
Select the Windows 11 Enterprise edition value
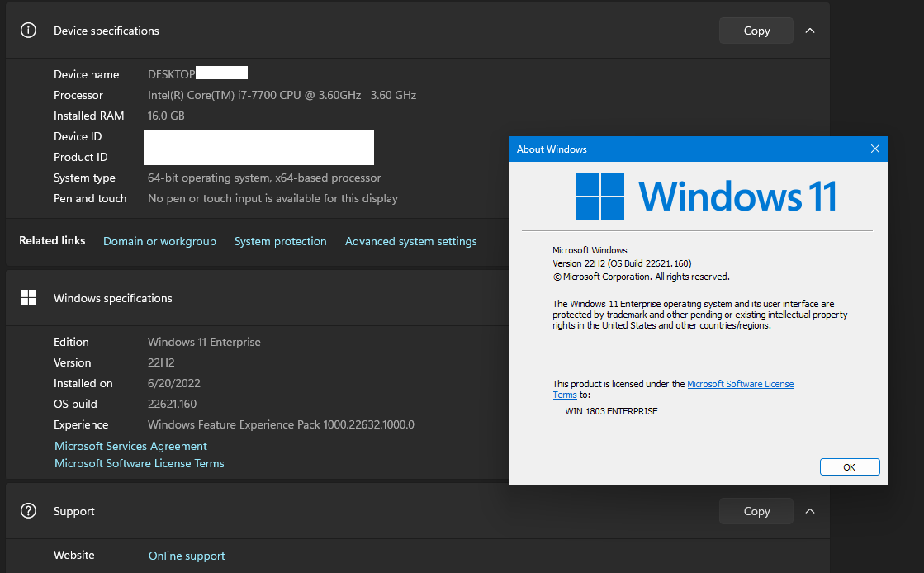tap(204, 342)
